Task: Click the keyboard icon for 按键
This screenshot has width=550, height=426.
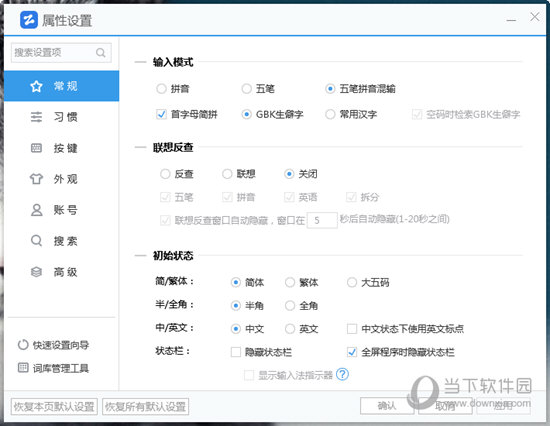Action: 36,148
